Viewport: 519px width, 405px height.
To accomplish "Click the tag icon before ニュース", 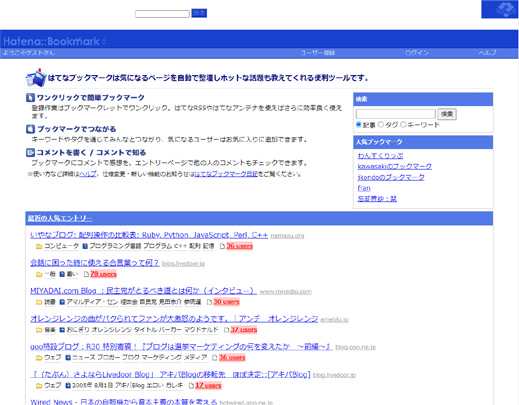I will pyautogui.click(x=68, y=358).
